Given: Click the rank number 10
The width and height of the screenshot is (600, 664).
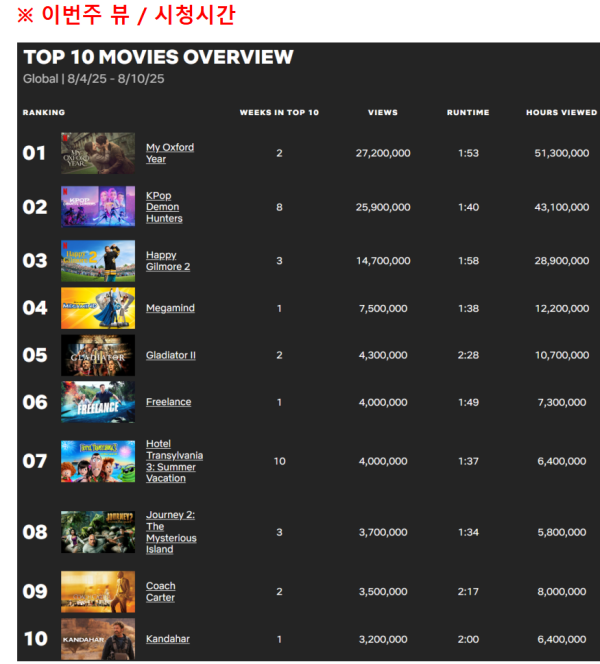Looking at the screenshot, I should [x=36, y=639].
